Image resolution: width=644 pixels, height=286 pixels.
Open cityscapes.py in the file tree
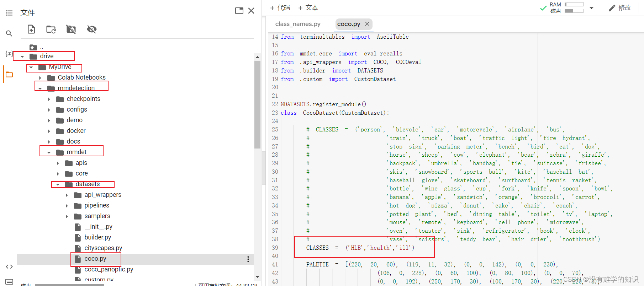pos(103,248)
